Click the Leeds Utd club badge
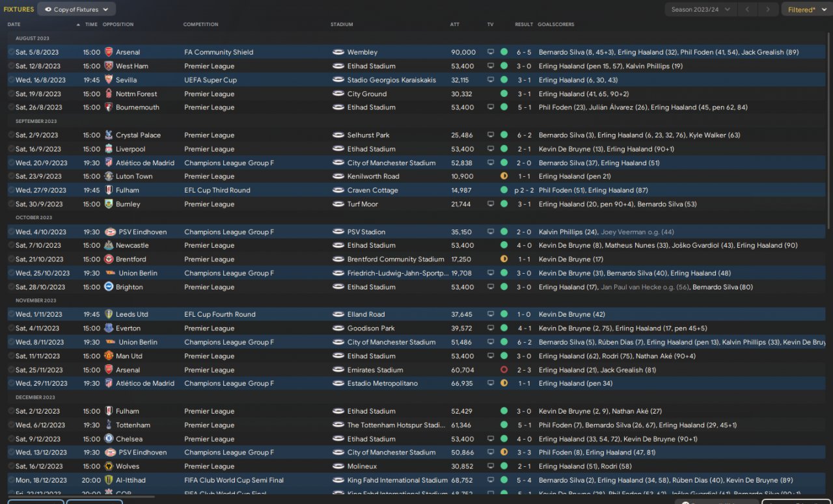 109,314
